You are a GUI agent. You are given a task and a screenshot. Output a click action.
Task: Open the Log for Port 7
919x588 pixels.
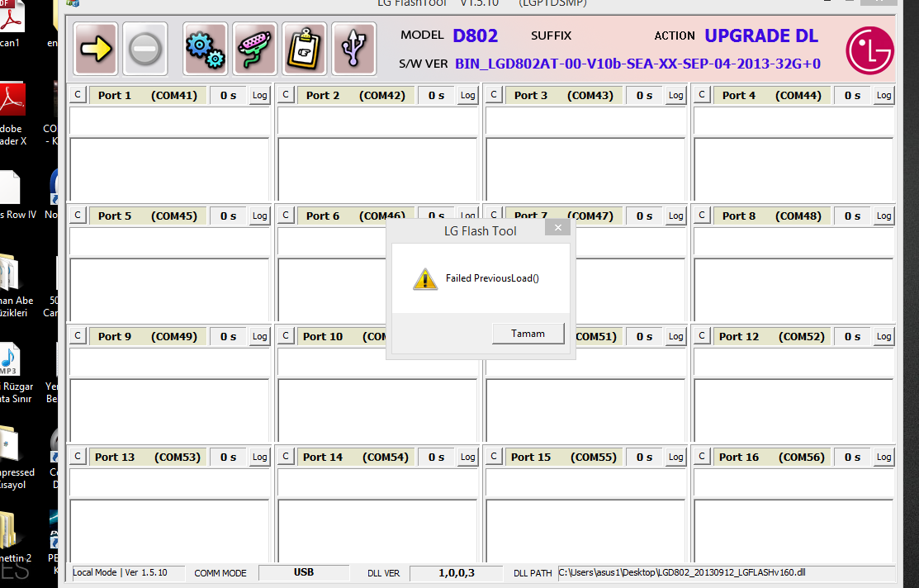click(x=675, y=216)
